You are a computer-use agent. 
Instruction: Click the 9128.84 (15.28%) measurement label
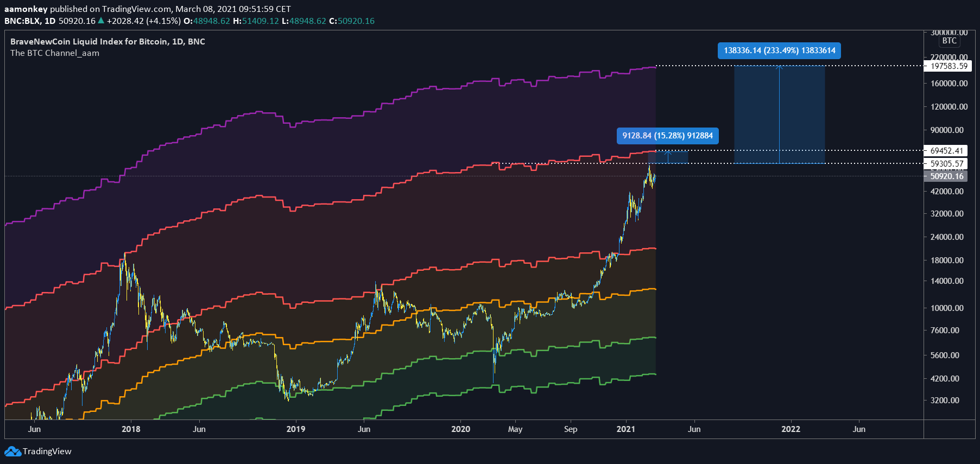668,136
